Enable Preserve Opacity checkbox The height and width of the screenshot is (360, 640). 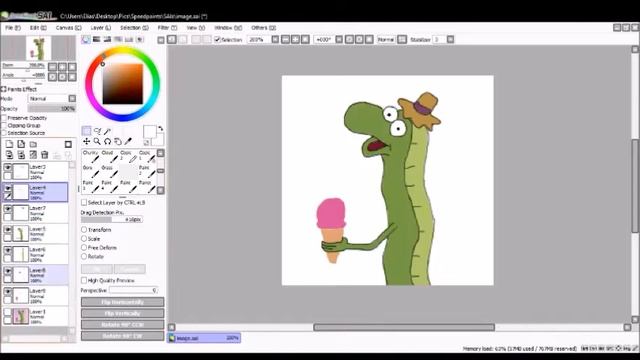click(4, 118)
